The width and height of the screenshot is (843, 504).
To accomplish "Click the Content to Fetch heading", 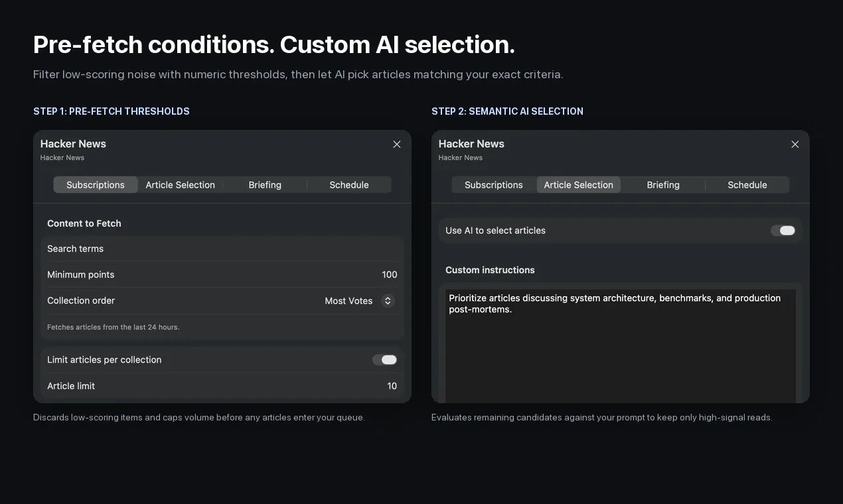I will pyautogui.click(x=84, y=223).
